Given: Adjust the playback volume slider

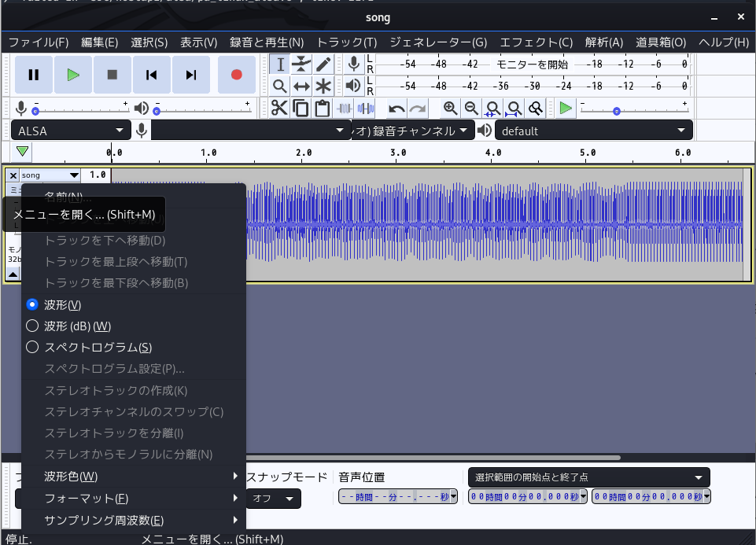Looking at the screenshot, I should 202,110.
